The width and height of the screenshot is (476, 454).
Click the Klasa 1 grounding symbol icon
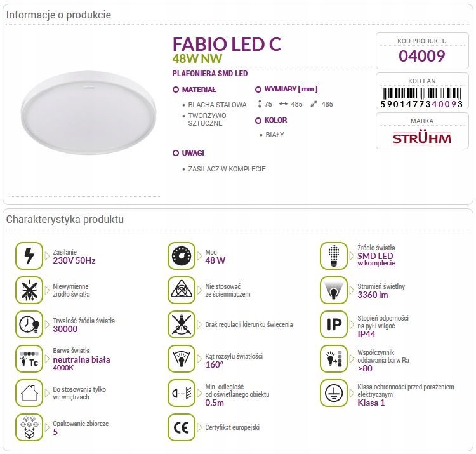pos(334,393)
